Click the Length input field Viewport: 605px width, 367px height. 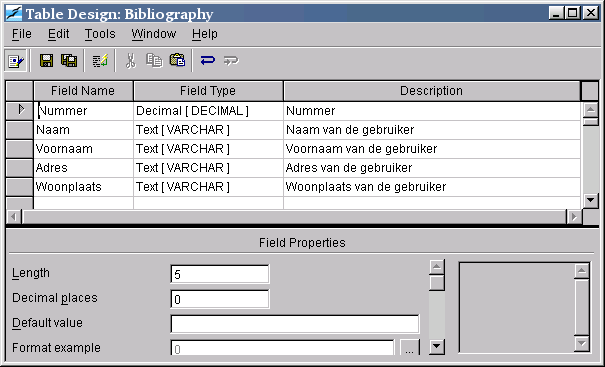coord(220,274)
